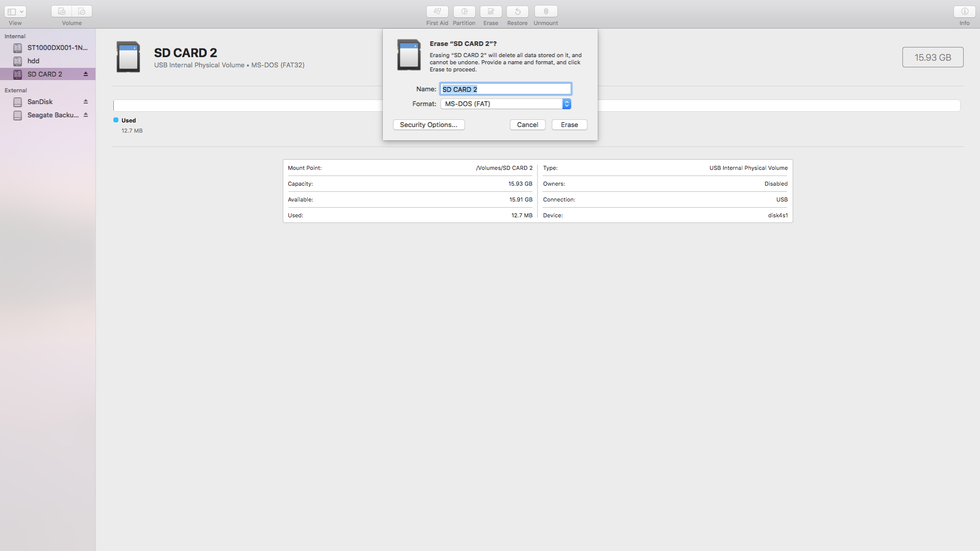Eject the SanDisk external drive
980x551 pixels.
(x=86, y=102)
